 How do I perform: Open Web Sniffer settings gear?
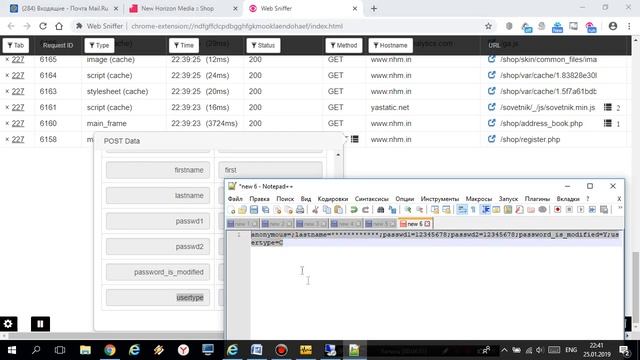[x=8, y=324]
